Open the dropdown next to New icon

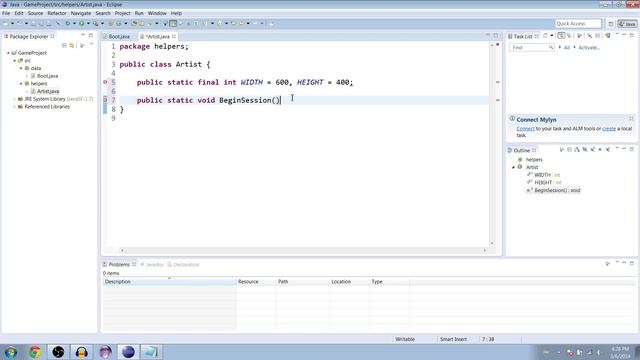[12, 24]
